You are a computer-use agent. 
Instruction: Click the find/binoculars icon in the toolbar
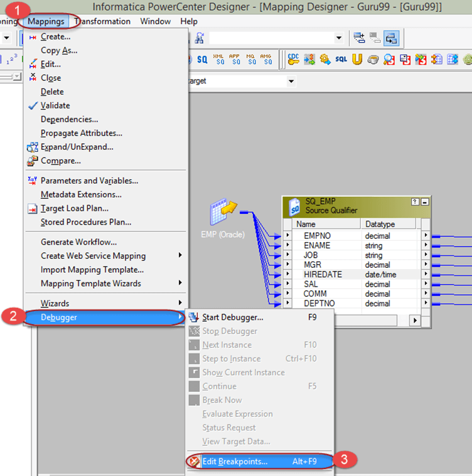coord(199,38)
